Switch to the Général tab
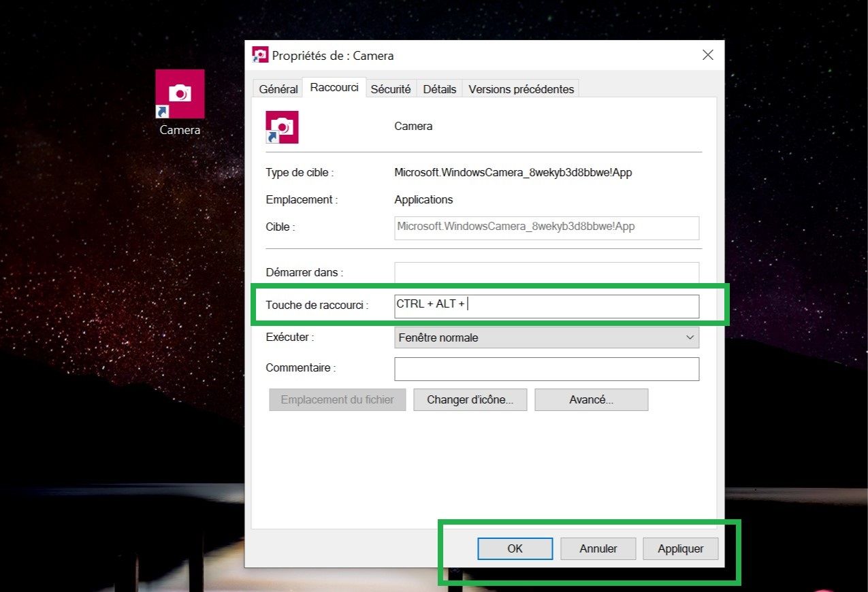Screen dimensions: 868x592 point(278,89)
